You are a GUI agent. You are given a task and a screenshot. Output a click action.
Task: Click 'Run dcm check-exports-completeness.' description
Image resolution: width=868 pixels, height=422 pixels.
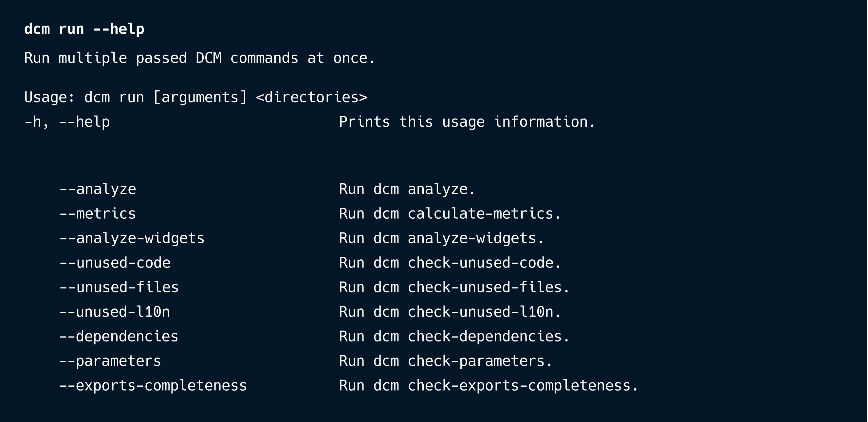[x=489, y=386]
